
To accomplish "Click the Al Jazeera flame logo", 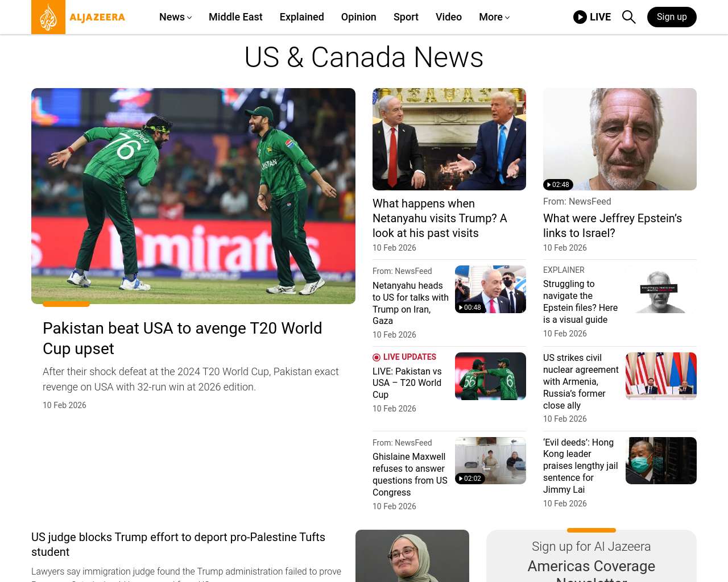I will click(48, 17).
